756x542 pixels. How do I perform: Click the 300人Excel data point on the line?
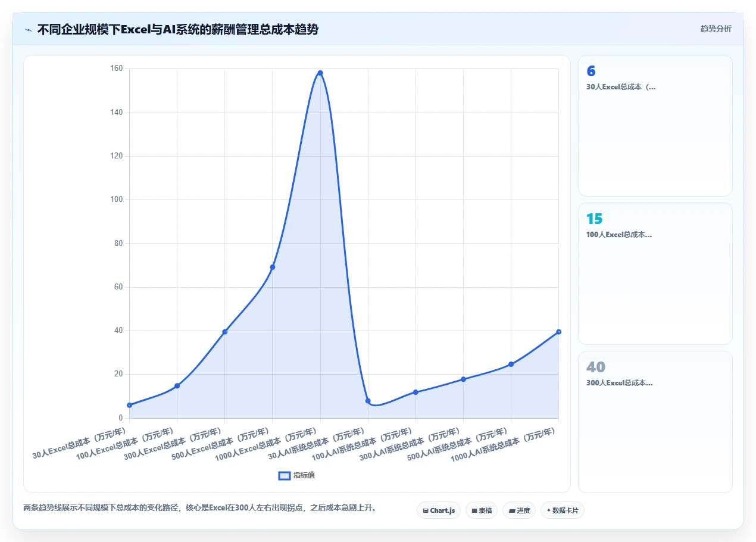click(224, 332)
